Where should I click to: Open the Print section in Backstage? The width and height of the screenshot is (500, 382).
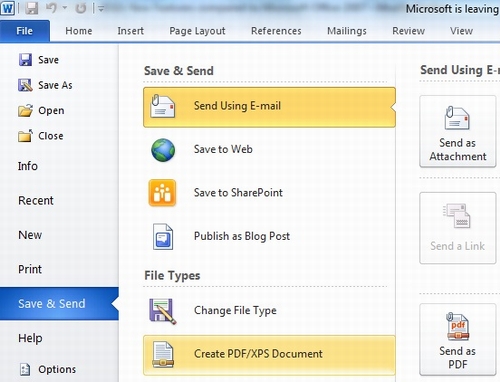point(30,269)
